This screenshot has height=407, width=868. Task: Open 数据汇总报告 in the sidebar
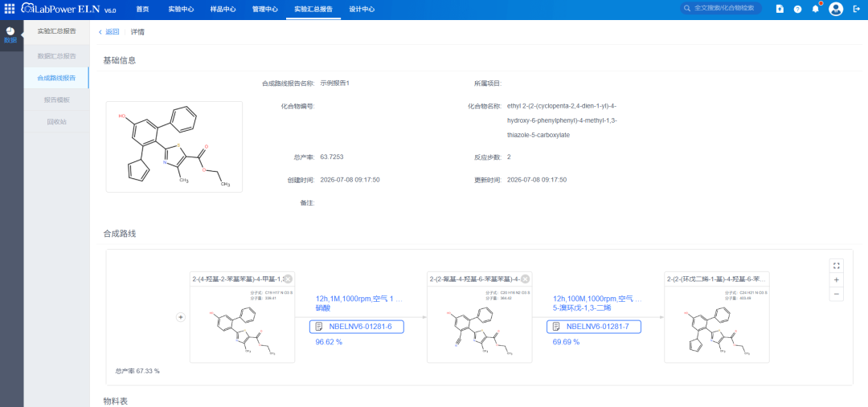tap(56, 56)
